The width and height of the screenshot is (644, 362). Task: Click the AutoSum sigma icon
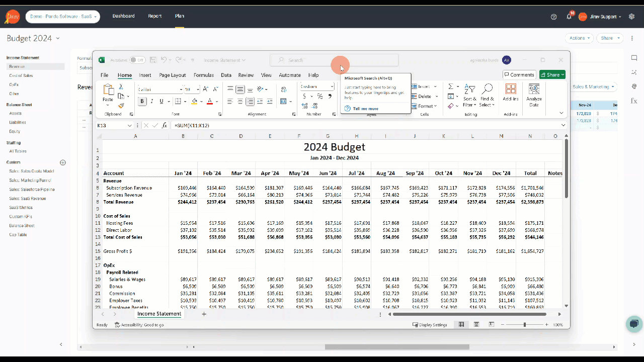pos(451,87)
